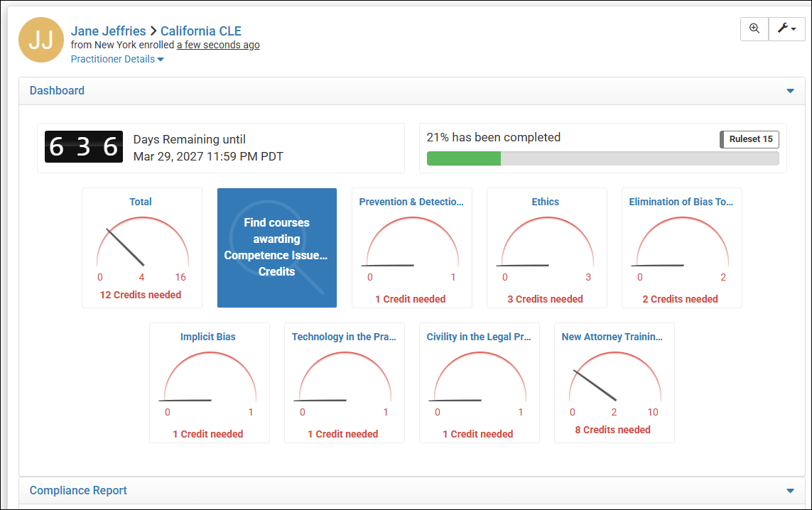Click the Ruleset 15 badge
812x510 pixels.
(749, 139)
